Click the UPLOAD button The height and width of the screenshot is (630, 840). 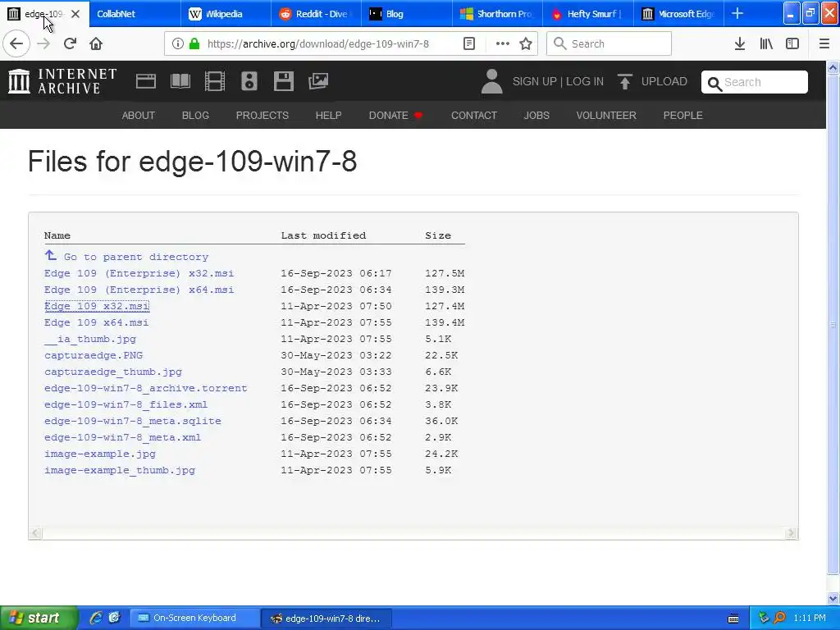[652, 81]
